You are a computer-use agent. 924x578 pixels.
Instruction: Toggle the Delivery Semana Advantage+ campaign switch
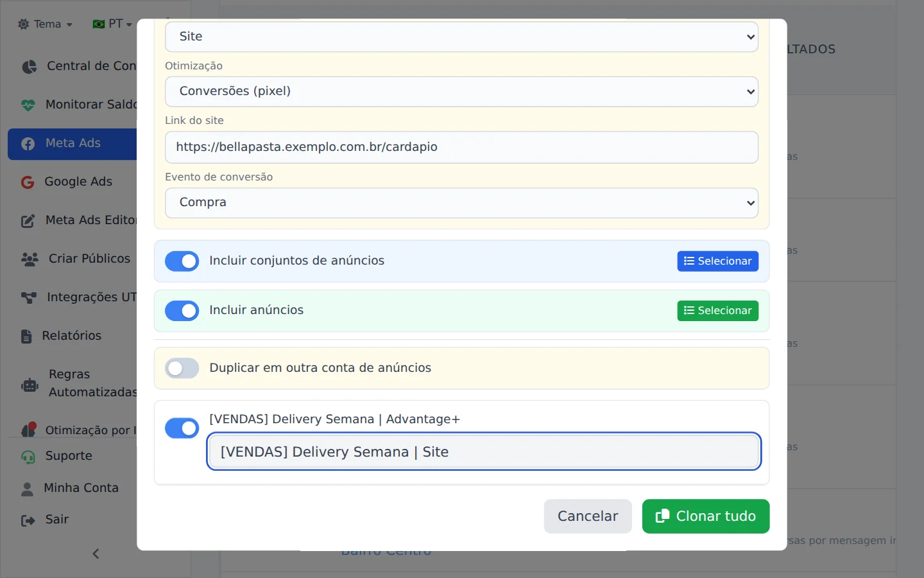click(182, 428)
